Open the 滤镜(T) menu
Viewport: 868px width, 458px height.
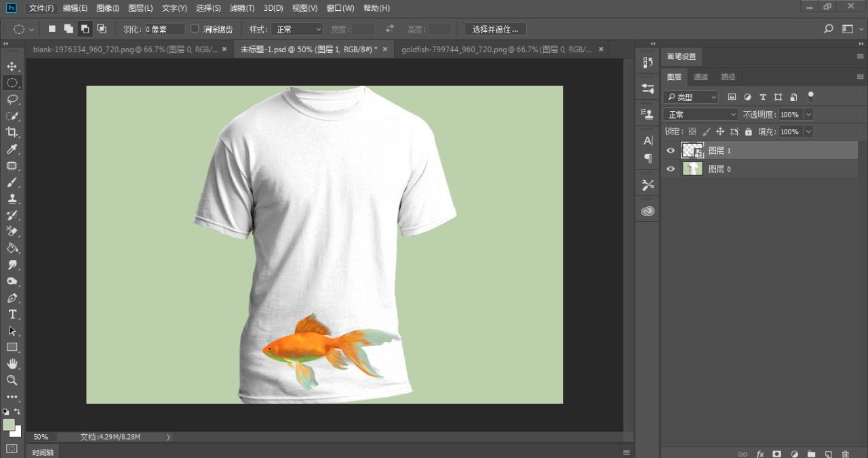pos(242,8)
